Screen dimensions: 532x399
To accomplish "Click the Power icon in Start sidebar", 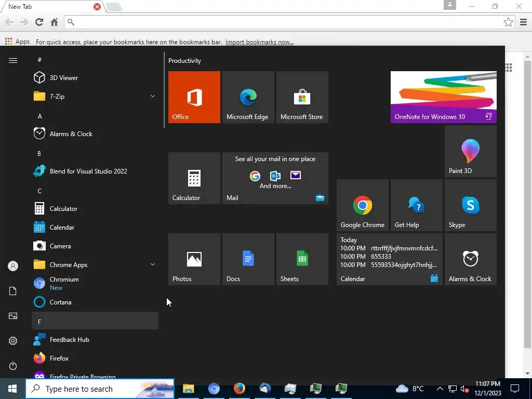I will (x=13, y=366).
